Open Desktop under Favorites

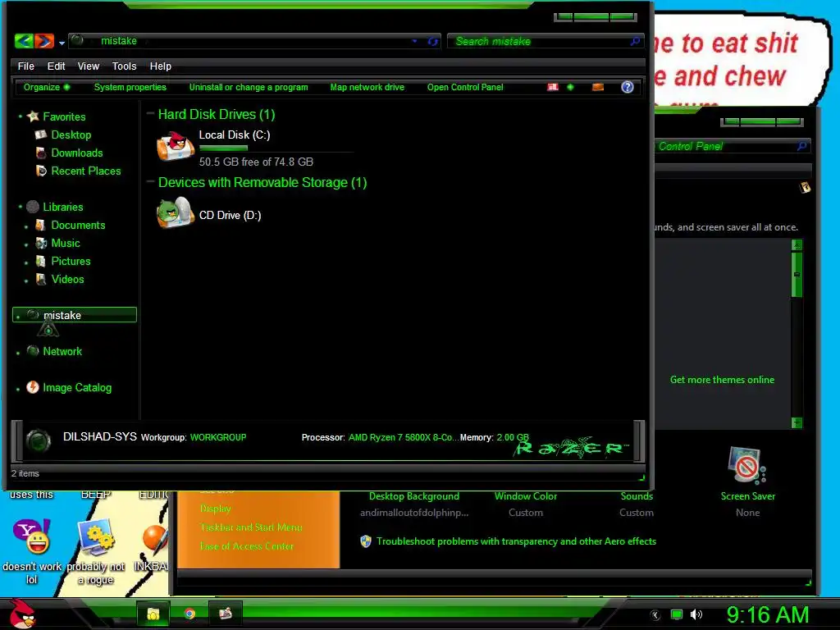(71, 135)
